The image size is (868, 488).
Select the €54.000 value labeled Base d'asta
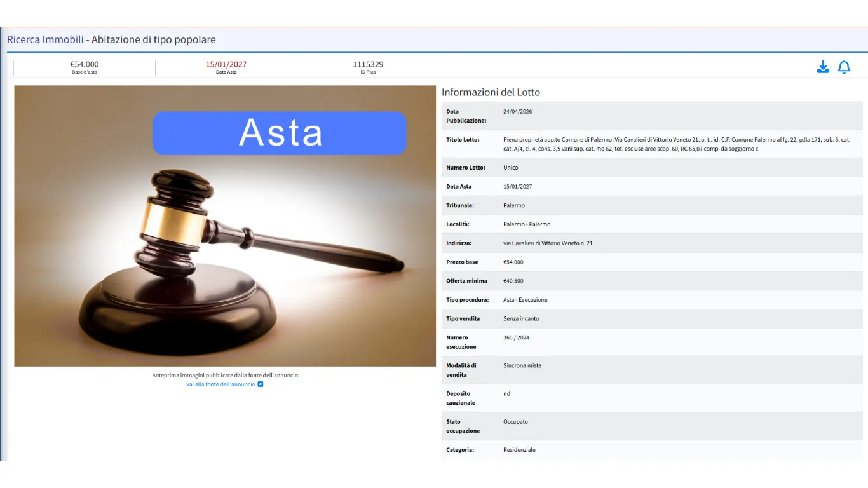click(x=85, y=64)
